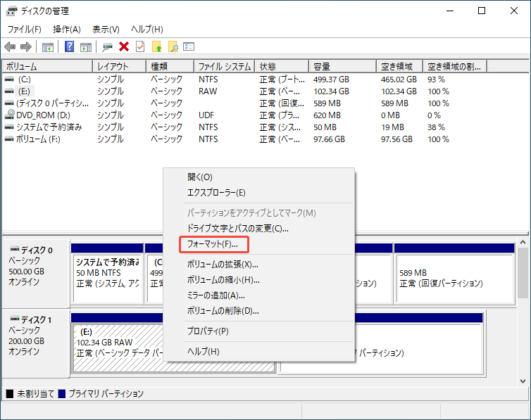Click the 97.56 GB free space cell
Image resolution: width=531 pixels, height=420 pixels.
click(397, 139)
